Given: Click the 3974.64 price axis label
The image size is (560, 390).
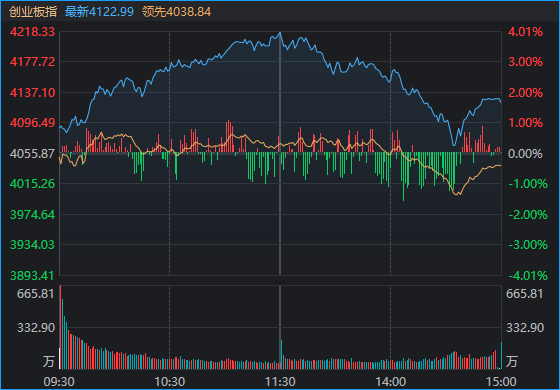Looking at the screenshot, I should [x=32, y=215].
